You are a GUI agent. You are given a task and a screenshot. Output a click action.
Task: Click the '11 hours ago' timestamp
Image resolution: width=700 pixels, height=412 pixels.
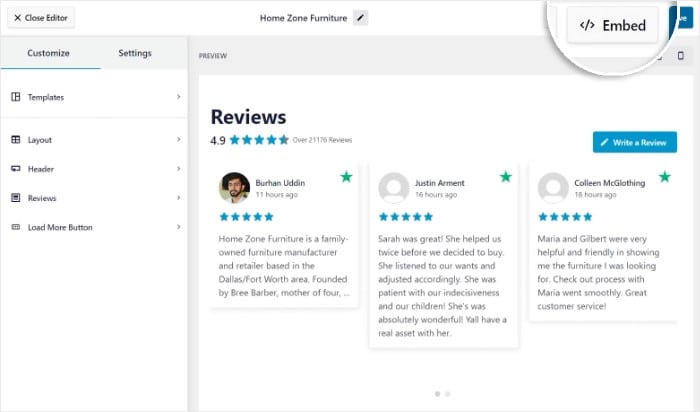click(x=276, y=195)
